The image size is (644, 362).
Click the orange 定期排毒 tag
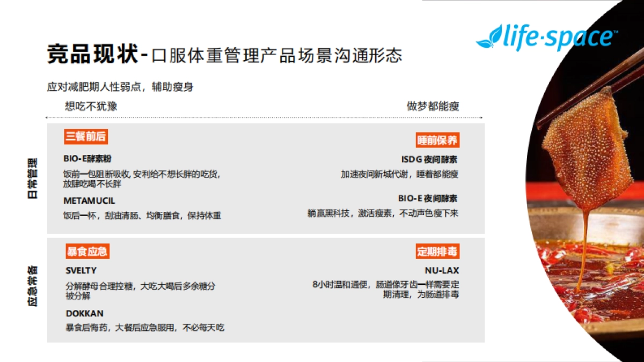point(437,252)
